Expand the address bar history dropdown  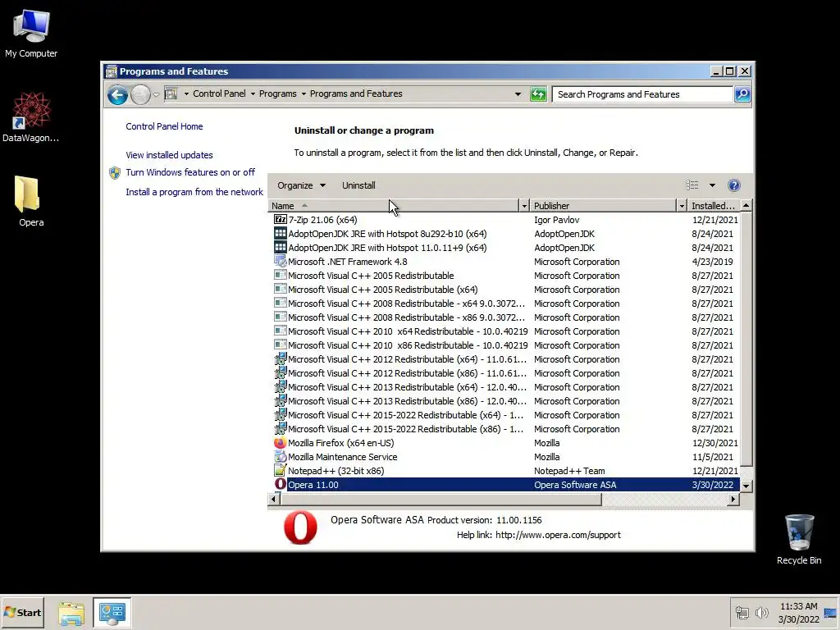click(x=518, y=94)
